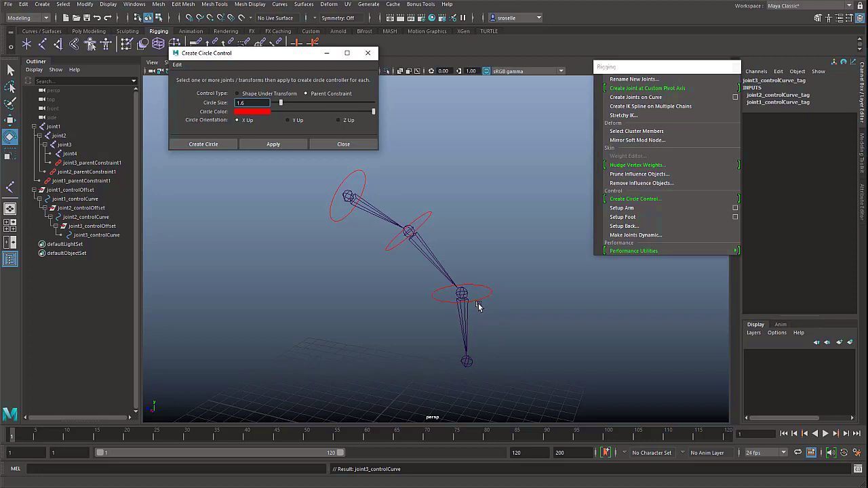Set circle orientation to Y Up
868x488 pixels.
[288, 120]
